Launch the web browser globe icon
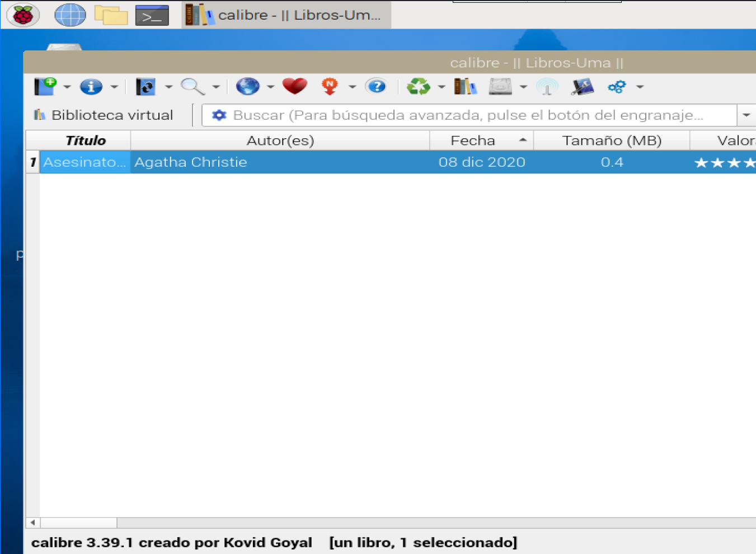The image size is (756, 554). click(70, 15)
